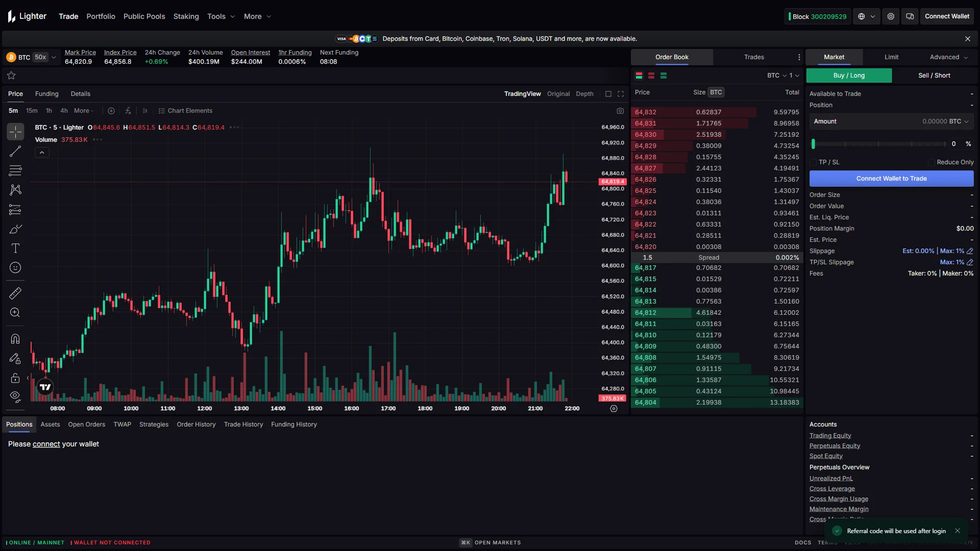The height and width of the screenshot is (551, 980).
Task: Open the forecasting and measurement tools
Action: coord(15,210)
